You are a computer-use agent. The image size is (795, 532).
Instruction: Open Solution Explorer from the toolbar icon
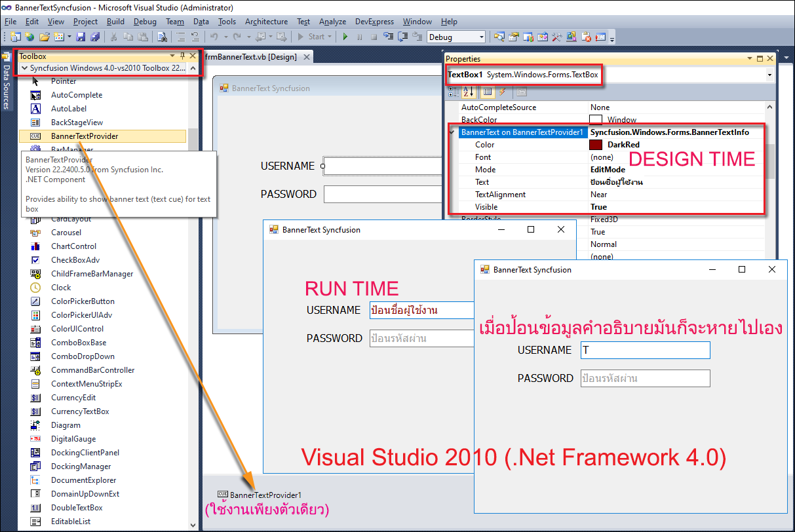click(499, 37)
